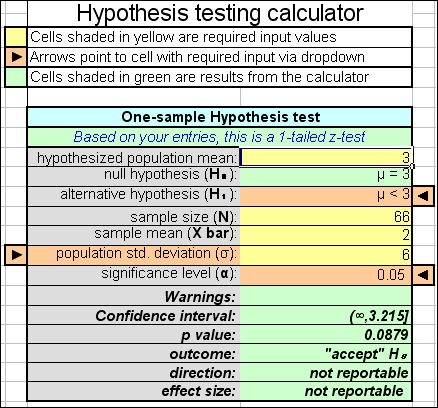The height and width of the screenshot is (408, 438).
Task: Select the effect size not reportable cell
Action: (326, 391)
